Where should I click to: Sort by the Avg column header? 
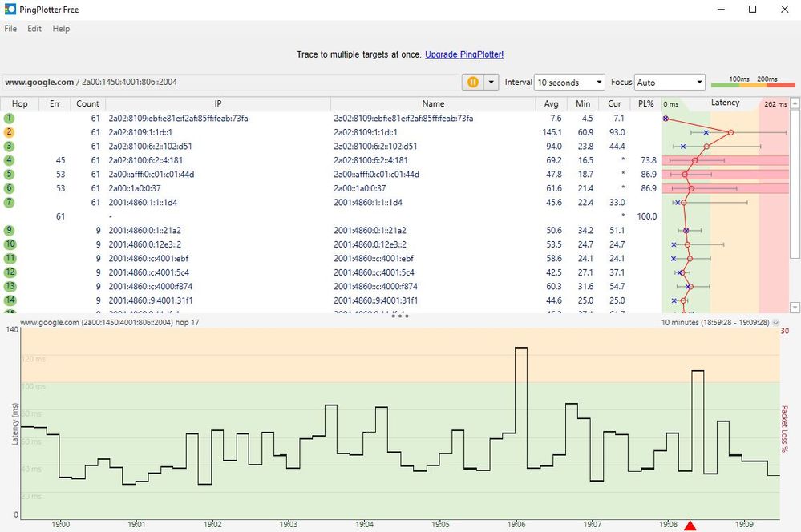point(551,104)
